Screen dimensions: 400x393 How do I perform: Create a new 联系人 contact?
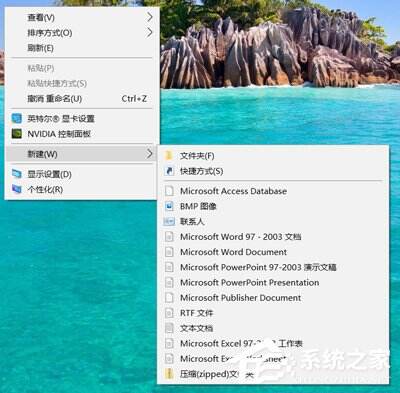click(x=273, y=221)
